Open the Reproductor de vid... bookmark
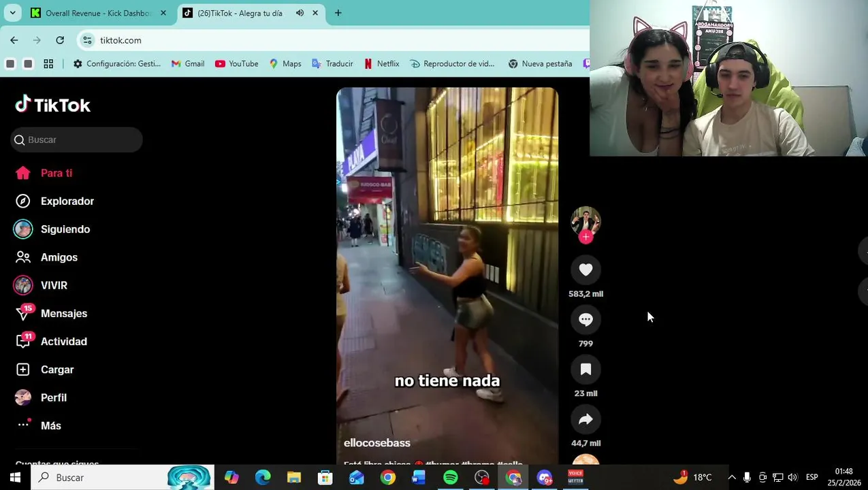 pyautogui.click(x=452, y=63)
